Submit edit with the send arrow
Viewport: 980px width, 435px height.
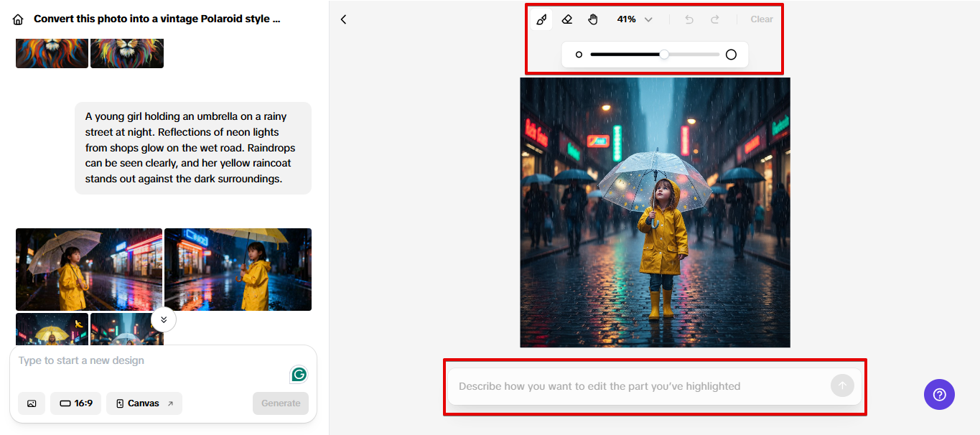[842, 385]
